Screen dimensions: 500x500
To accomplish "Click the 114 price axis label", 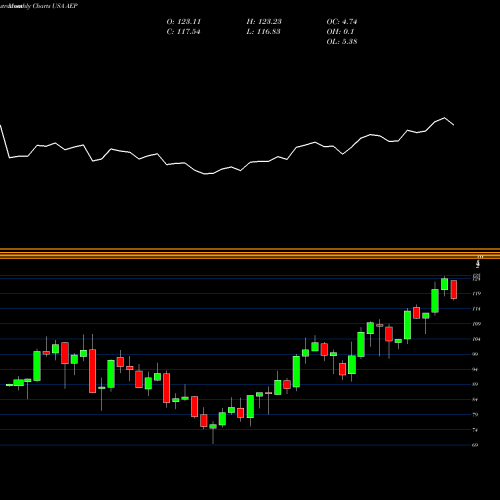I will [x=477, y=309].
